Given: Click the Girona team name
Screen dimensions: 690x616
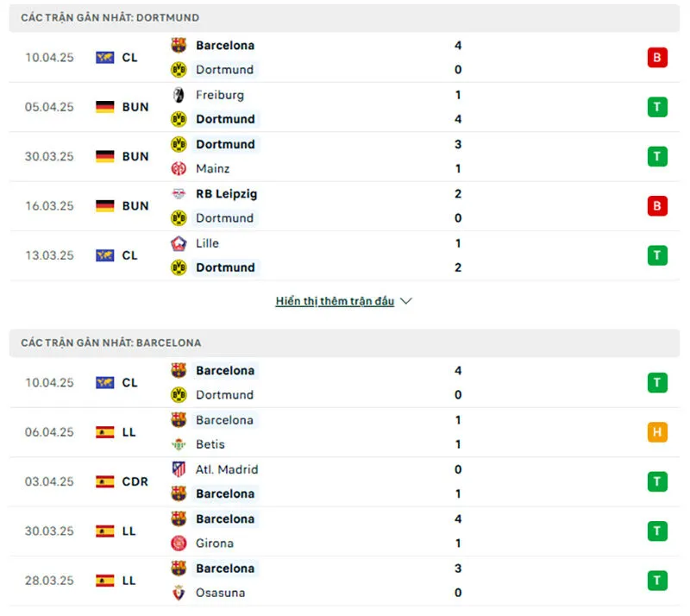Looking at the screenshot, I should pyautogui.click(x=215, y=544).
